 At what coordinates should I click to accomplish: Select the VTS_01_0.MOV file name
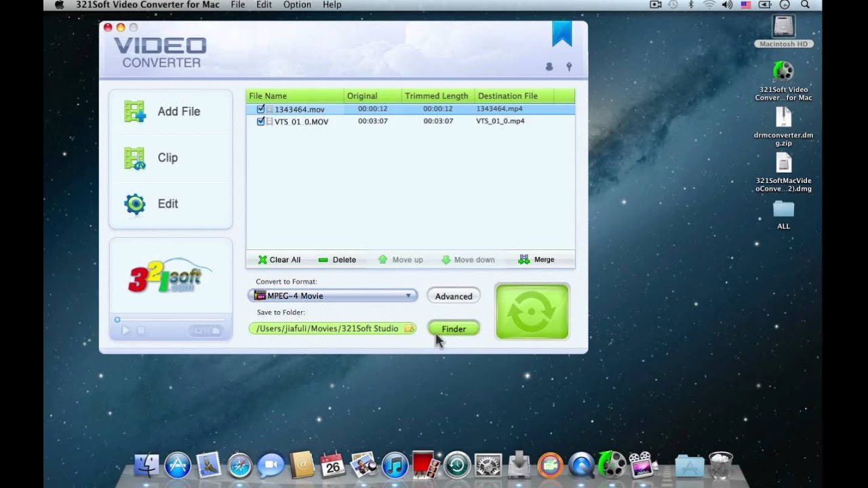pyautogui.click(x=301, y=121)
